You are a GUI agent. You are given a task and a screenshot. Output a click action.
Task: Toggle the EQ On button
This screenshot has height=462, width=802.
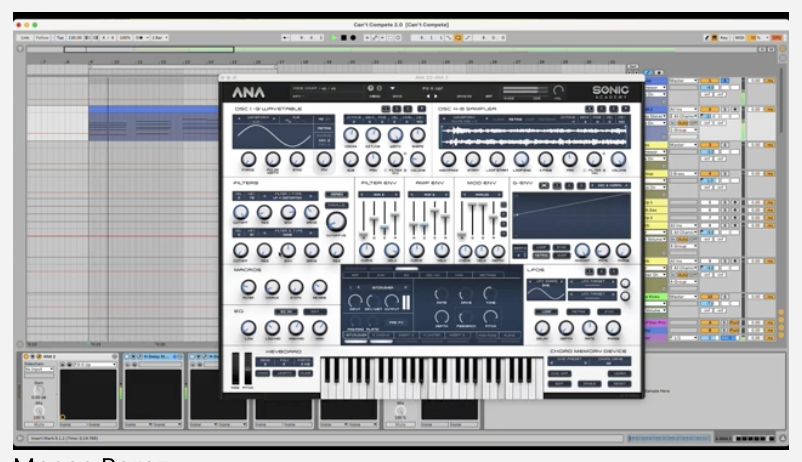pos(286,312)
